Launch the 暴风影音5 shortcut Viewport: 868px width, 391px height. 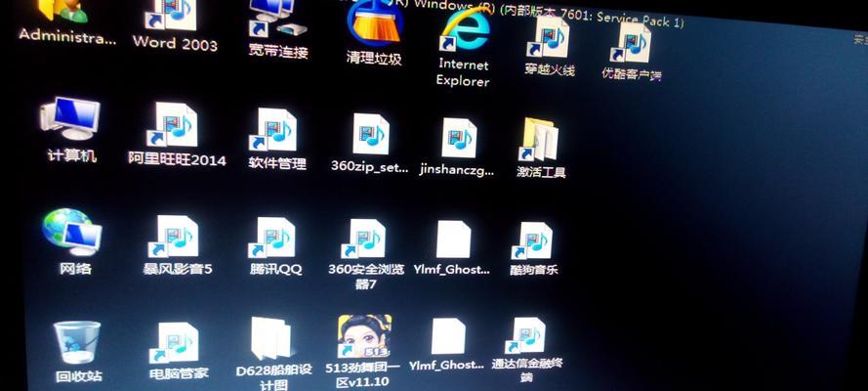tap(174, 237)
